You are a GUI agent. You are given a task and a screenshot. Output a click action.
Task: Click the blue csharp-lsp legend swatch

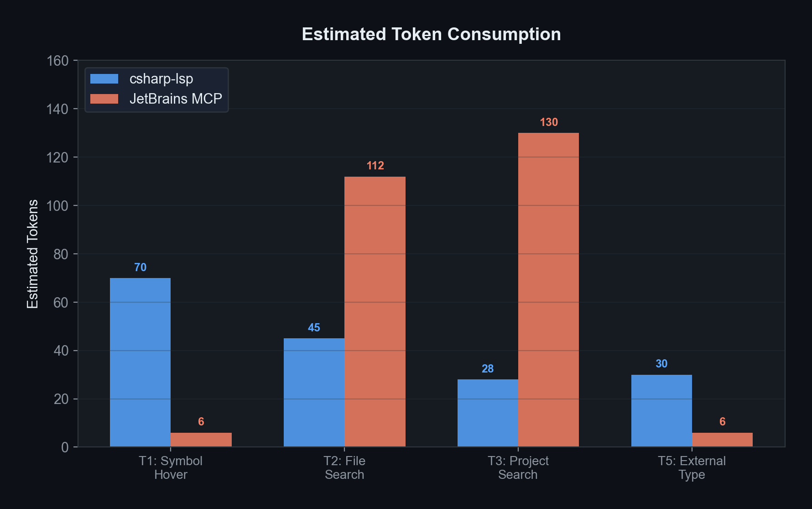click(x=104, y=79)
